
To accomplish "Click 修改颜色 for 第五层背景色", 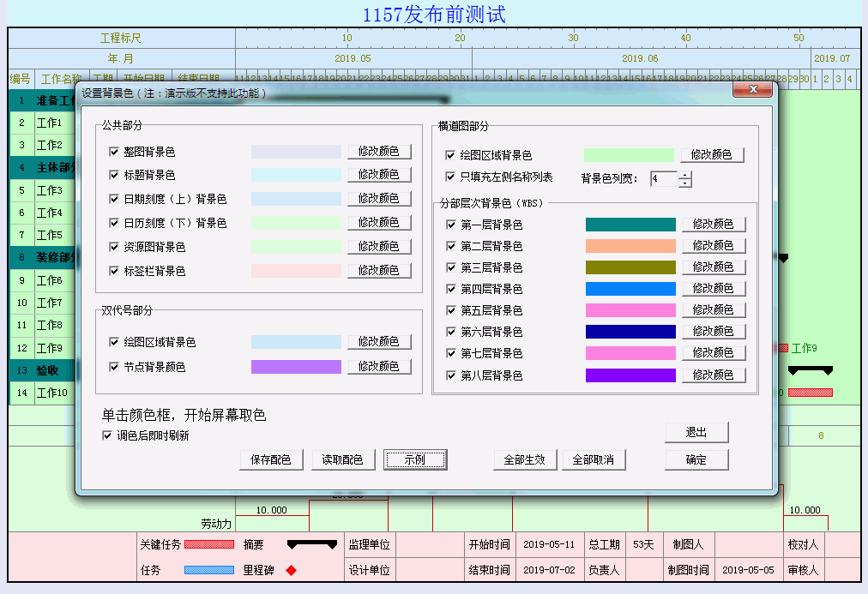I will tap(714, 309).
